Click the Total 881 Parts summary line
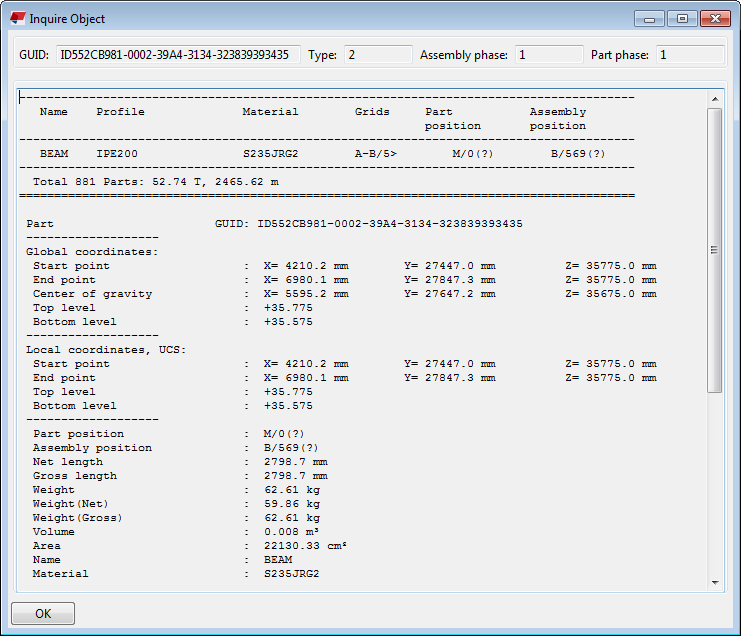The image size is (741, 636). tap(155, 182)
